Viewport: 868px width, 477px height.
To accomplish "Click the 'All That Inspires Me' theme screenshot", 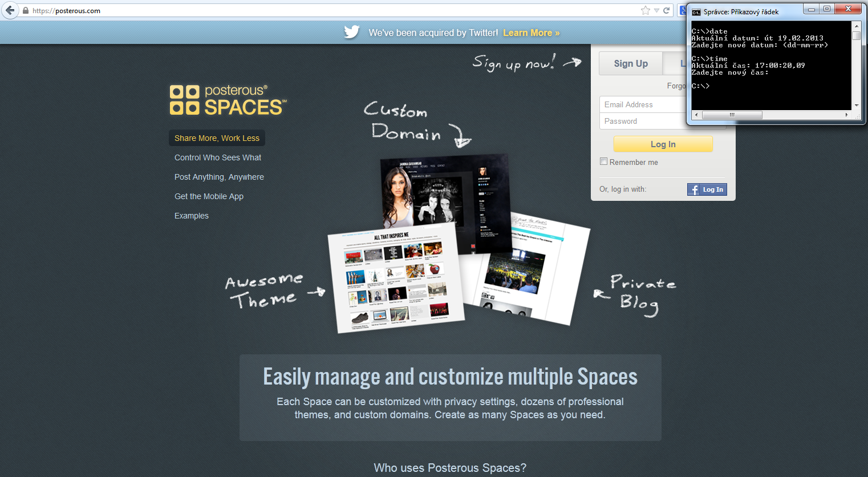I will (396, 278).
